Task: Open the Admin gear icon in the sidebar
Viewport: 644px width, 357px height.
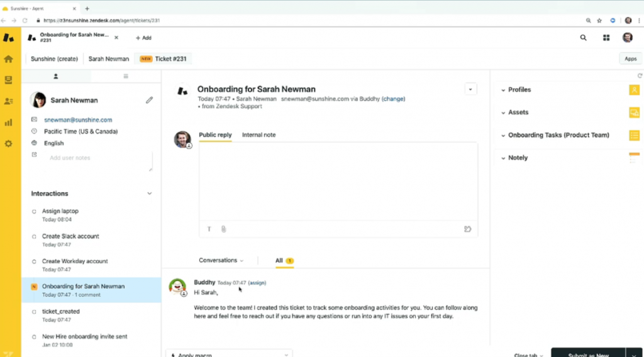Action: pos(8,144)
